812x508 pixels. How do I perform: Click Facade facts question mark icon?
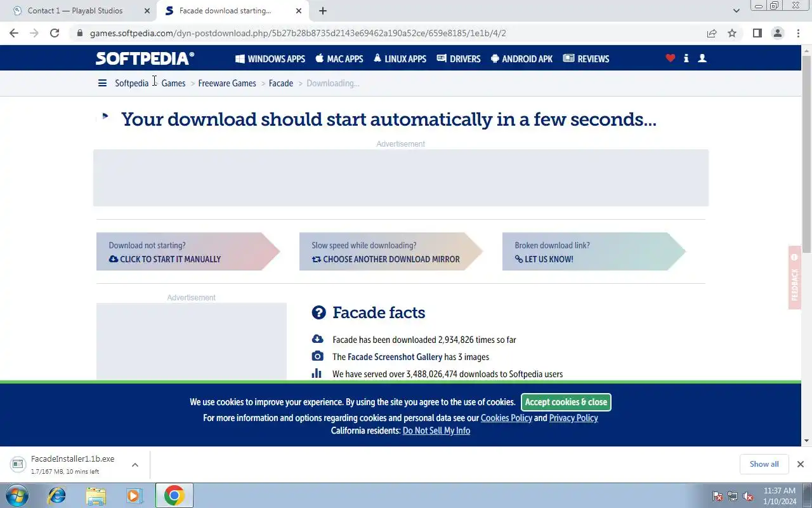(318, 312)
